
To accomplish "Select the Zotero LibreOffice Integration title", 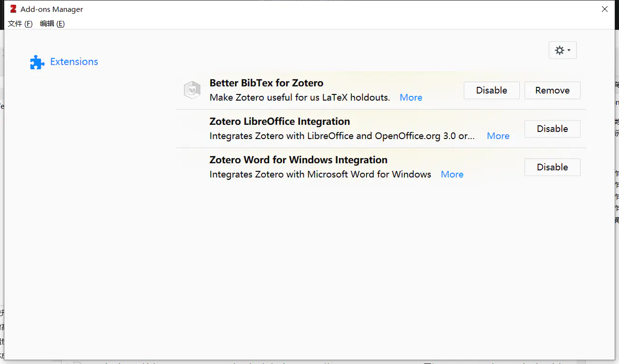I will tap(280, 121).
